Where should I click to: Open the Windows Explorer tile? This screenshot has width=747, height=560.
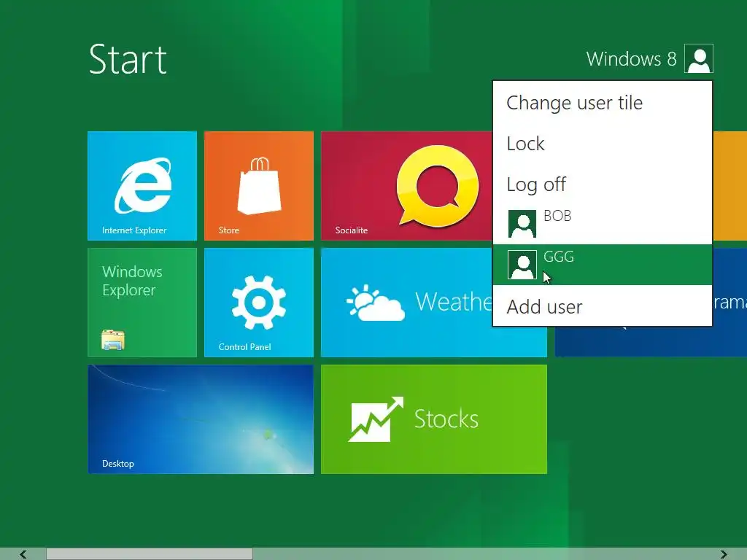point(142,303)
